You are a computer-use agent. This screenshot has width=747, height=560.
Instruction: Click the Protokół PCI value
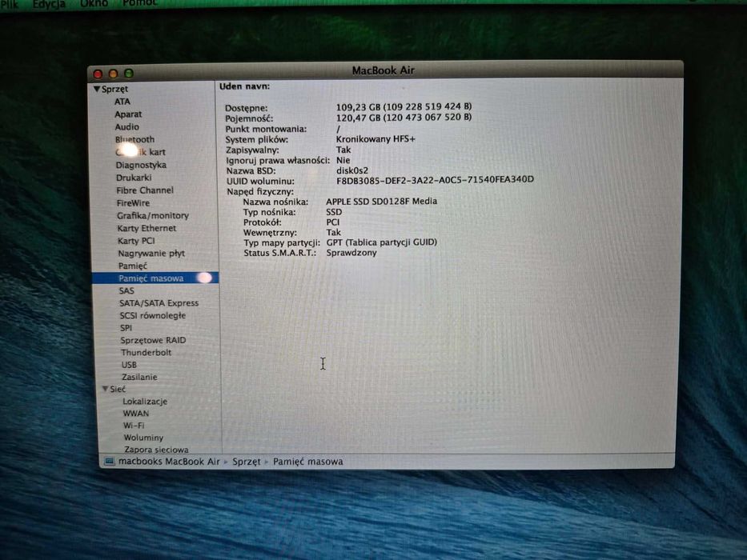(x=333, y=222)
